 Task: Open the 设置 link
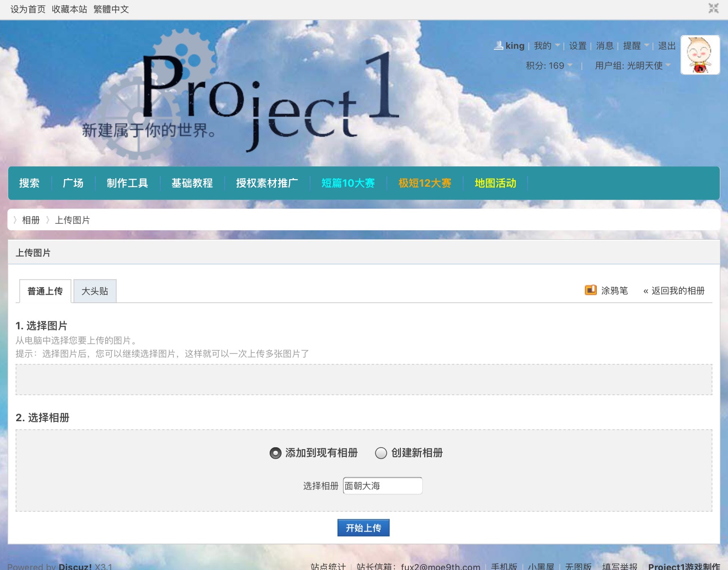pyautogui.click(x=578, y=45)
